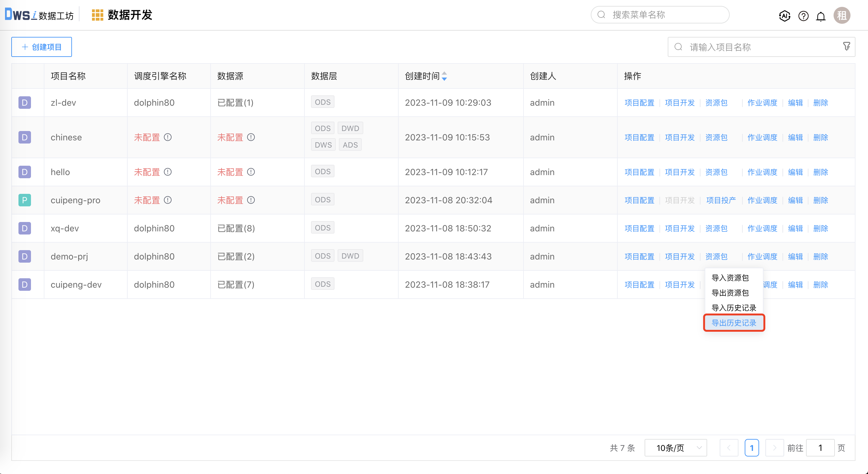This screenshot has height=474, width=868.
Task: Click info icon next to hello's 未配置 data source
Action: (x=251, y=172)
